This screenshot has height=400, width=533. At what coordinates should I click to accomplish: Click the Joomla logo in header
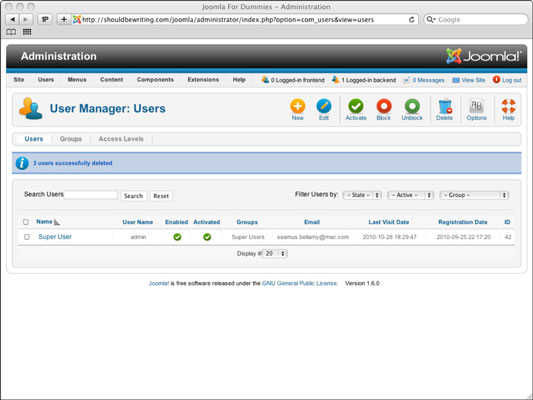click(x=483, y=56)
